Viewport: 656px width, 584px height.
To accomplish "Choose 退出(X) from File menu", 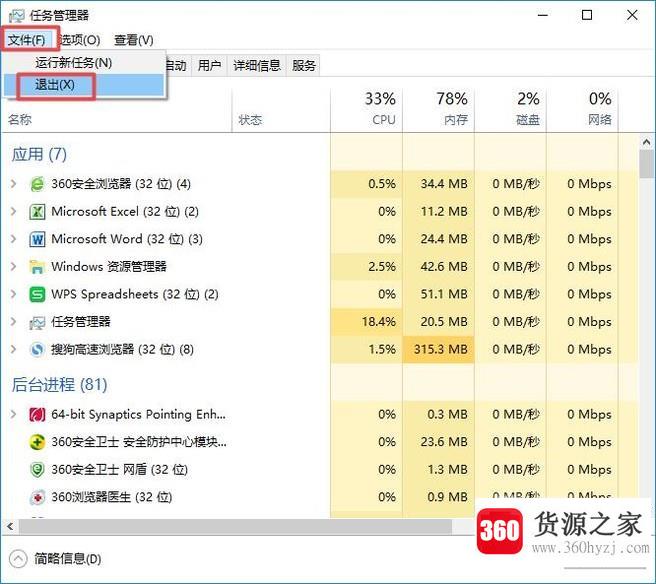I will click(84, 85).
